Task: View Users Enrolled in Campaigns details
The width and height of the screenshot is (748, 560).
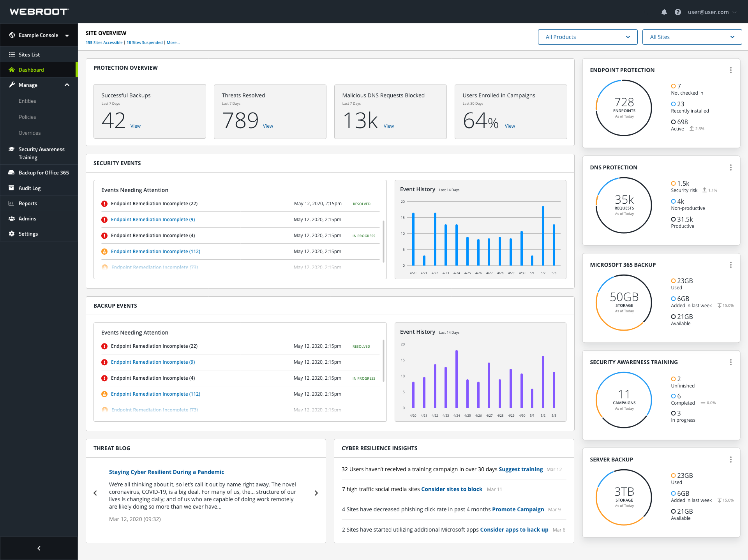Action: [x=510, y=126]
